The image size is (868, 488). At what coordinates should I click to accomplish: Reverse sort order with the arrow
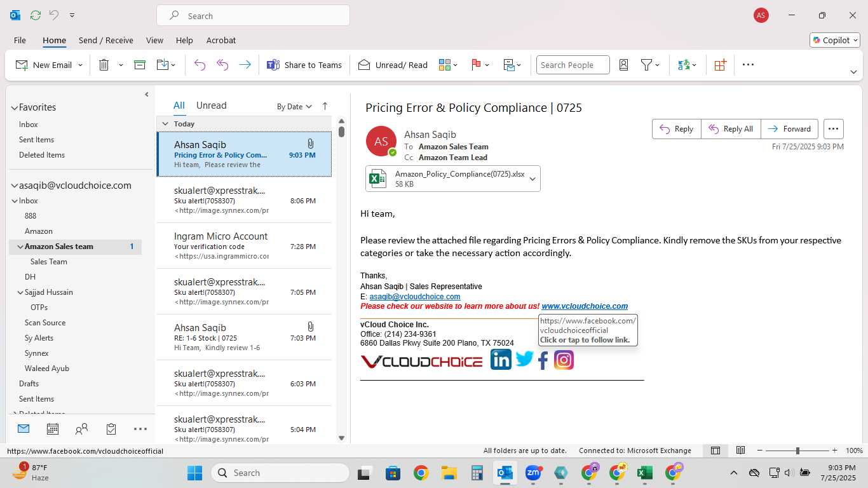[x=325, y=106]
